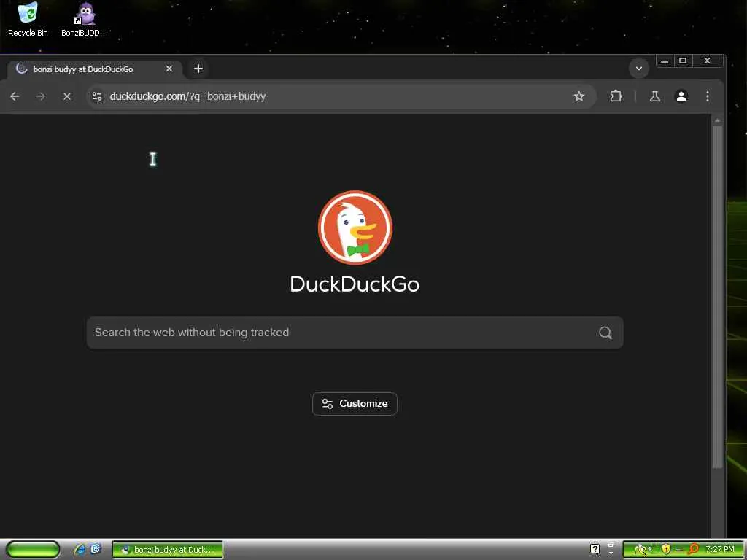Maximize the browser window
The image size is (747, 560).
[683, 61]
